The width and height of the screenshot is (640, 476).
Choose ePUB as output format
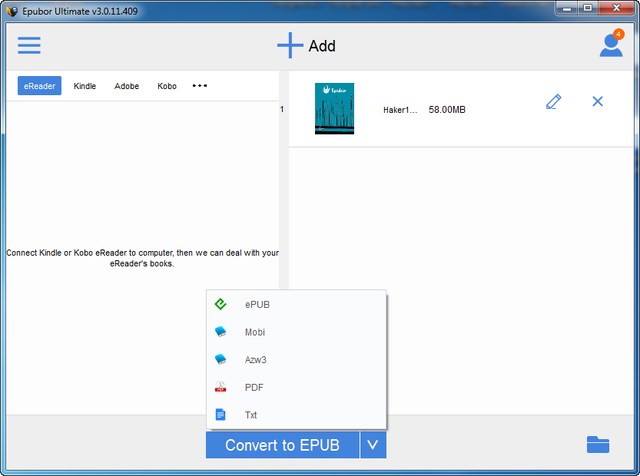[x=296, y=305]
